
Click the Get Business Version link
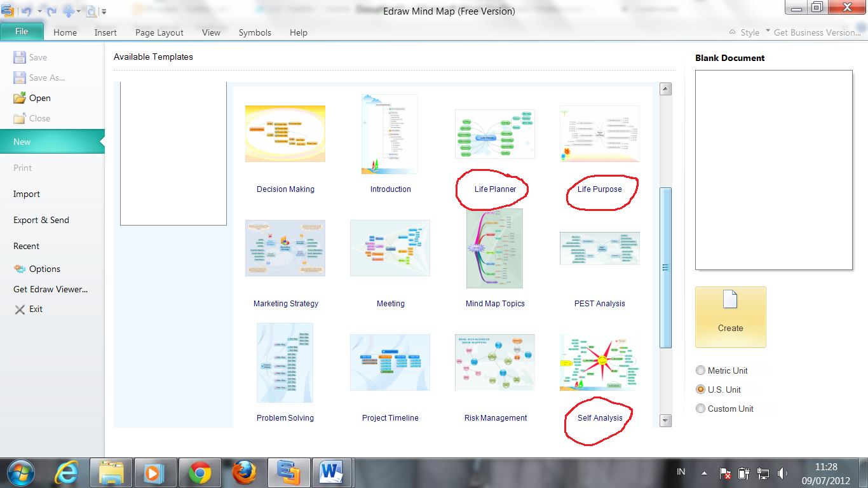(818, 32)
